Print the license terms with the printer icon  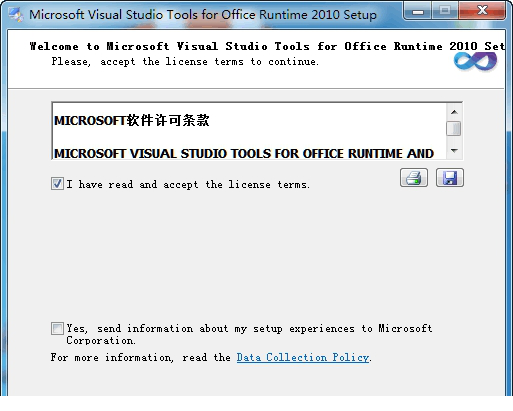click(x=414, y=178)
